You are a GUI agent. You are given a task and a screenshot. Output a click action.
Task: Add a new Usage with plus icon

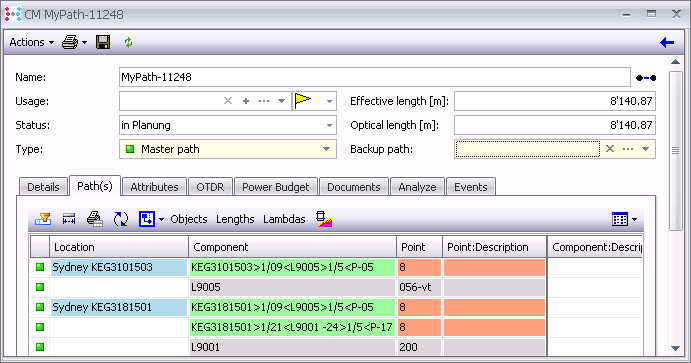[246, 101]
